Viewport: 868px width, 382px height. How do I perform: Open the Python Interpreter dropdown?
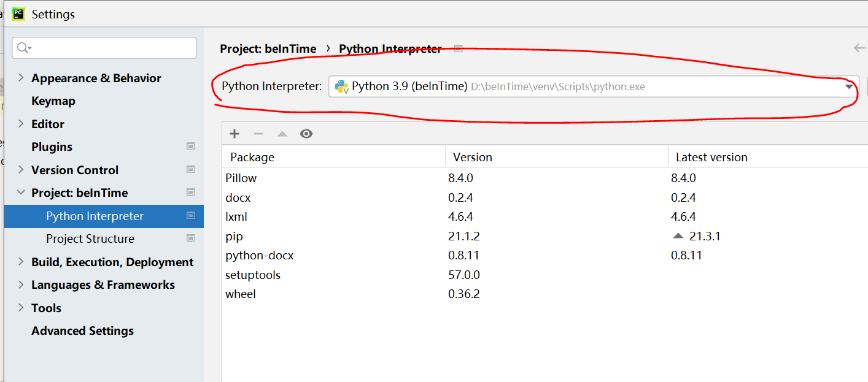point(849,86)
